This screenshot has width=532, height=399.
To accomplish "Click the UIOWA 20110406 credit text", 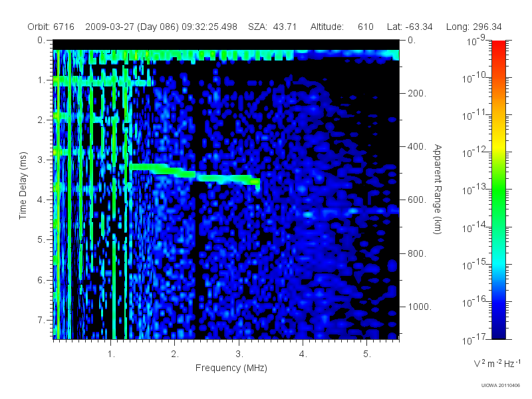I will (x=501, y=386).
